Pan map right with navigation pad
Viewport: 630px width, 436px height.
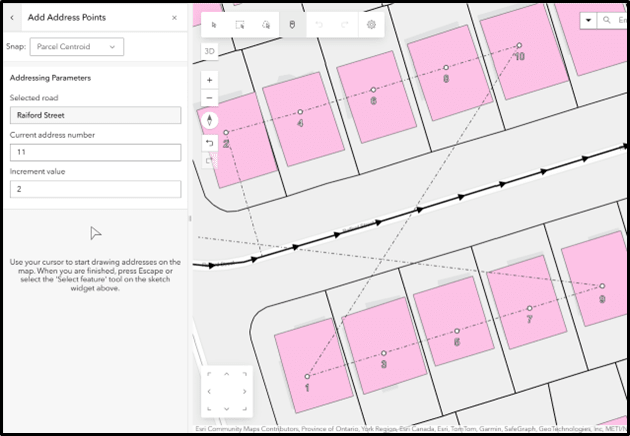[x=244, y=391]
